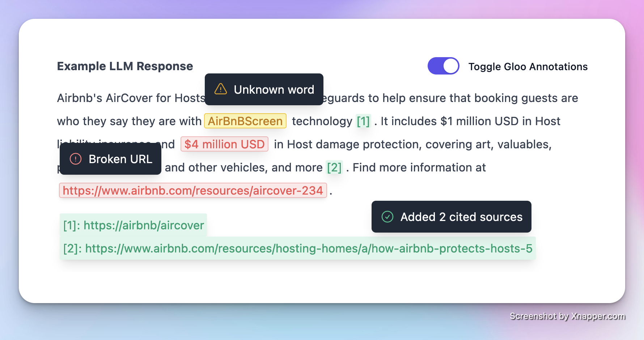Screen dimensions: 644x340
Task: Click "Airbnb's AirCover for Hosts" opening text
Action: pyautogui.click(x=131, y=98)
